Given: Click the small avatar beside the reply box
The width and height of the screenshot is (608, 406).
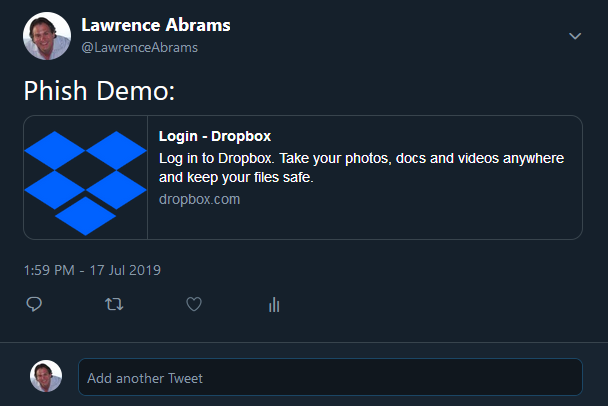Looking at the screenshot, I should 46,377.
